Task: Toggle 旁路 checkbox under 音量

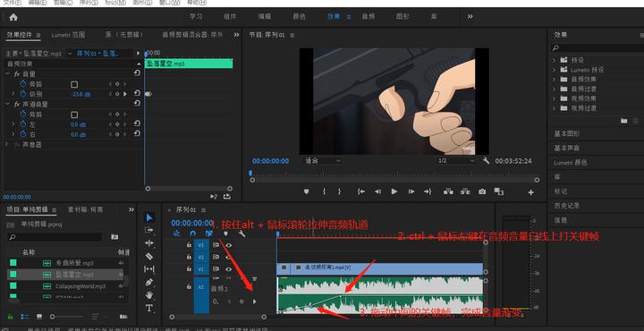Action: click(x=74, y=84)
